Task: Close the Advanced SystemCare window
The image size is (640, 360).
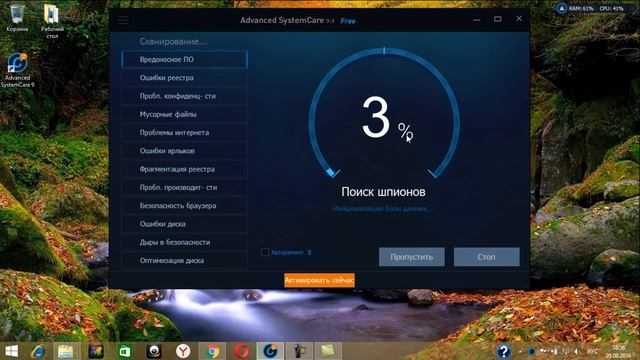Action: [x=519, y=19]
